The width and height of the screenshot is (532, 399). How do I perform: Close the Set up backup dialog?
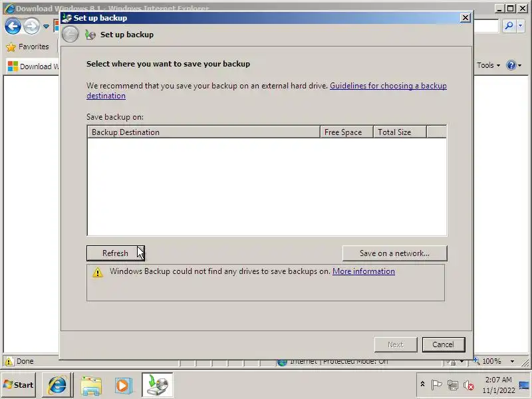pos(465,18)
